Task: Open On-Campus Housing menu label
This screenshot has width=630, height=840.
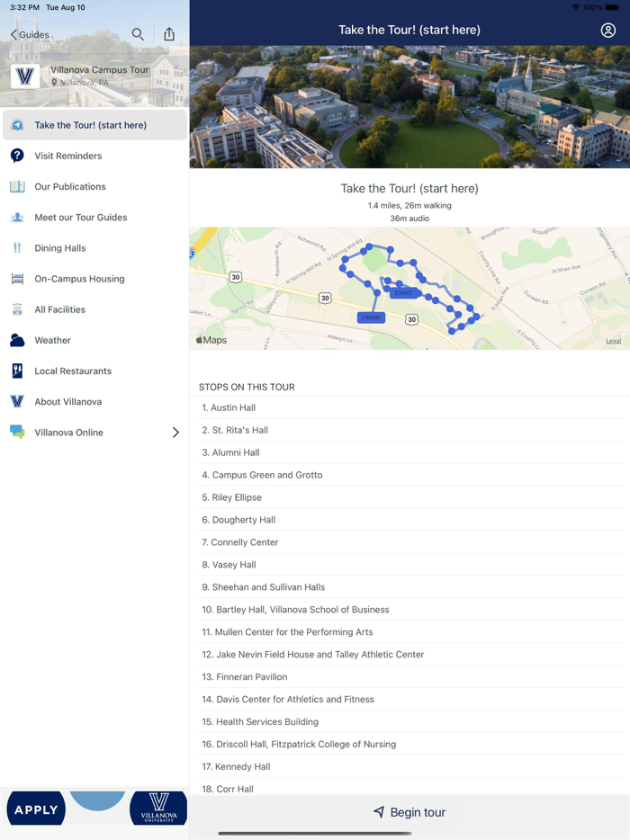Action: [x=79, y=279]
